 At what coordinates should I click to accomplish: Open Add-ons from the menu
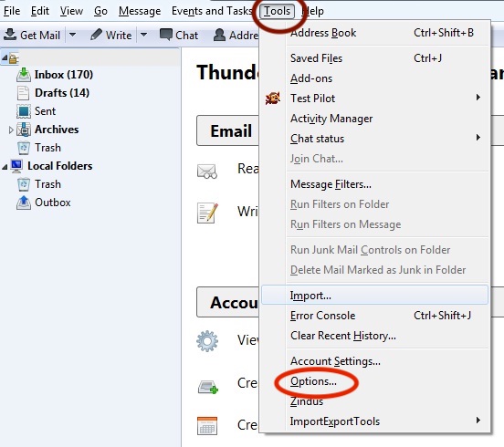point(375,78)
